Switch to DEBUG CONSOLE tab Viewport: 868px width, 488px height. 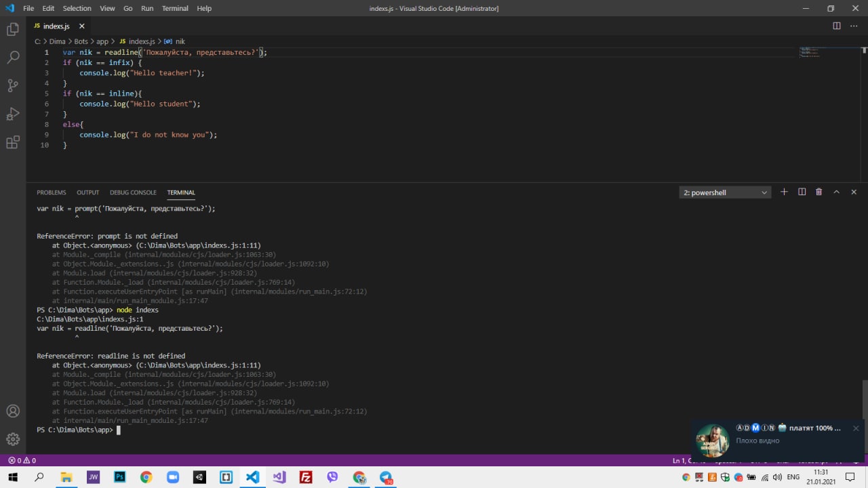click(133, 192)
